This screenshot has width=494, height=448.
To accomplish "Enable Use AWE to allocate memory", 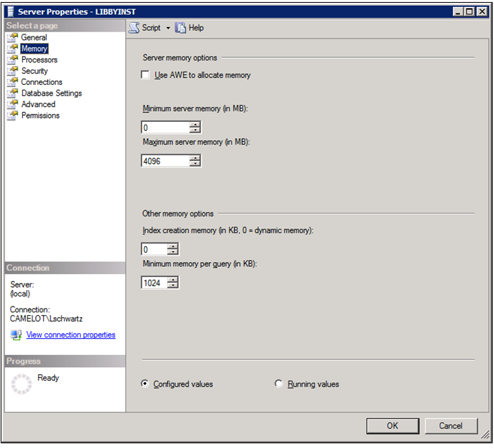I will point(146,75).
